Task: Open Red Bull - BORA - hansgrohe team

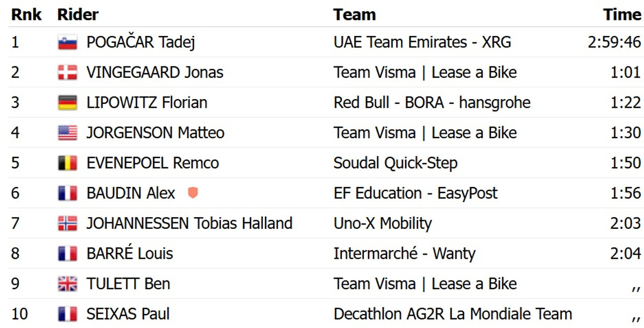Action: (431, 102)
